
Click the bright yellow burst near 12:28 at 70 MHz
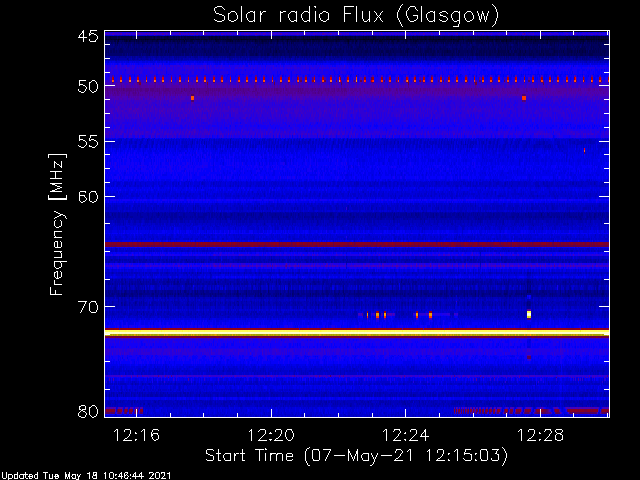[x=529, y=314]
